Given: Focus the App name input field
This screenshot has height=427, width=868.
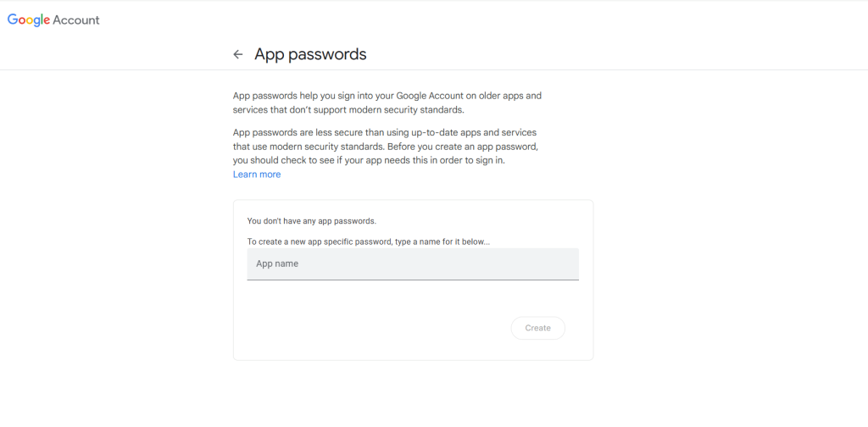Looking at the screenshot, I should 413,263.
